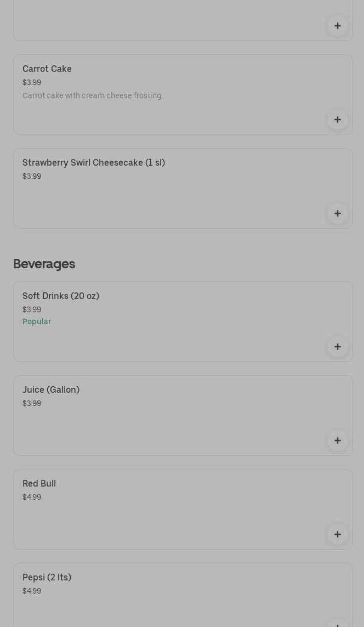The height and width of the screenshot is (627, 364).
Task: Add Strawberry Swirl Cheesecake via plus icon
Action: pos(338,213)
